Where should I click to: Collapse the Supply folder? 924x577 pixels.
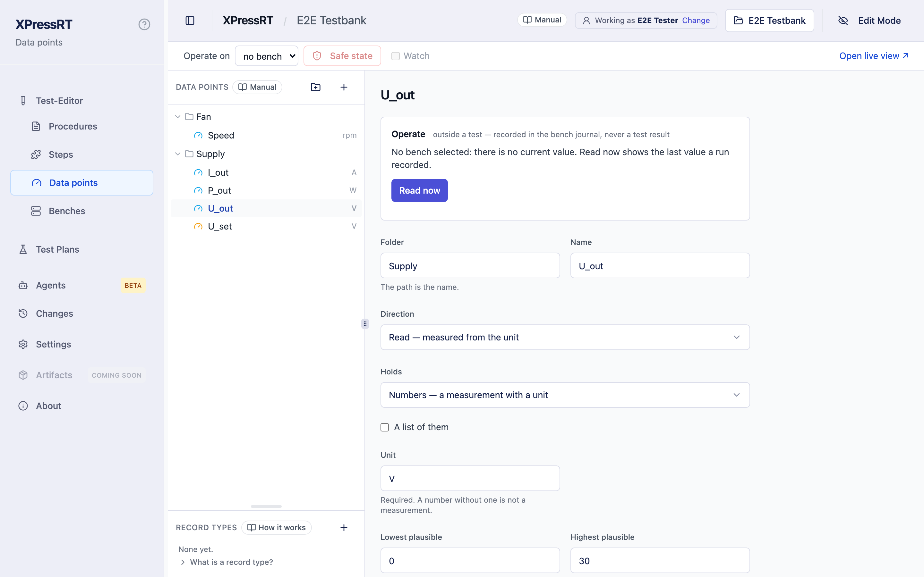click(x=177, y=154)
